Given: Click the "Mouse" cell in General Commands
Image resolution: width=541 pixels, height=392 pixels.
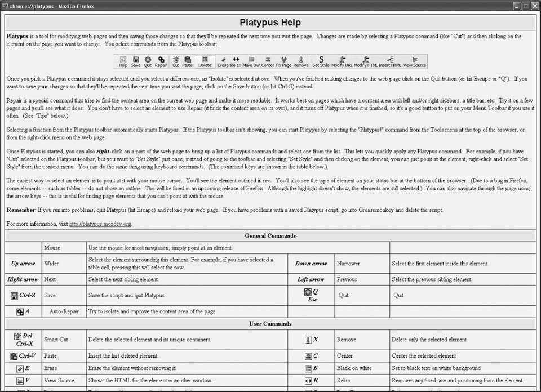Looking at the screenshot, I should [x=64, y=248].
